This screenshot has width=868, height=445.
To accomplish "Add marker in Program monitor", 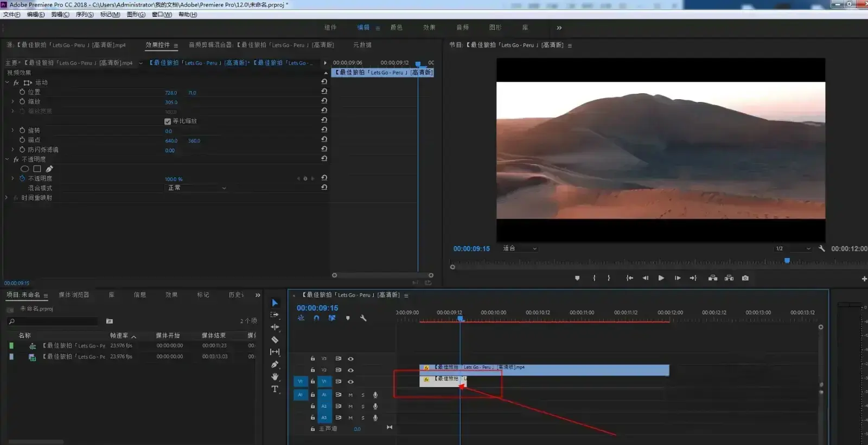I will (577, 278).
